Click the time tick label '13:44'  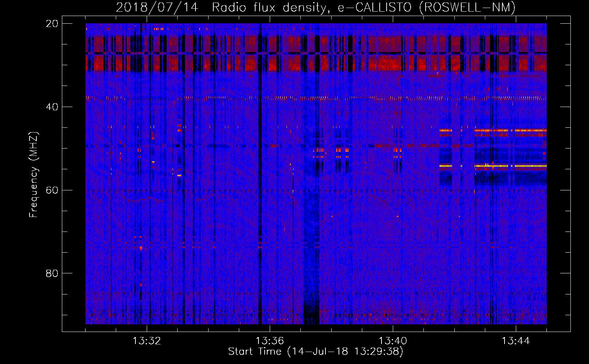pos(516,341)
